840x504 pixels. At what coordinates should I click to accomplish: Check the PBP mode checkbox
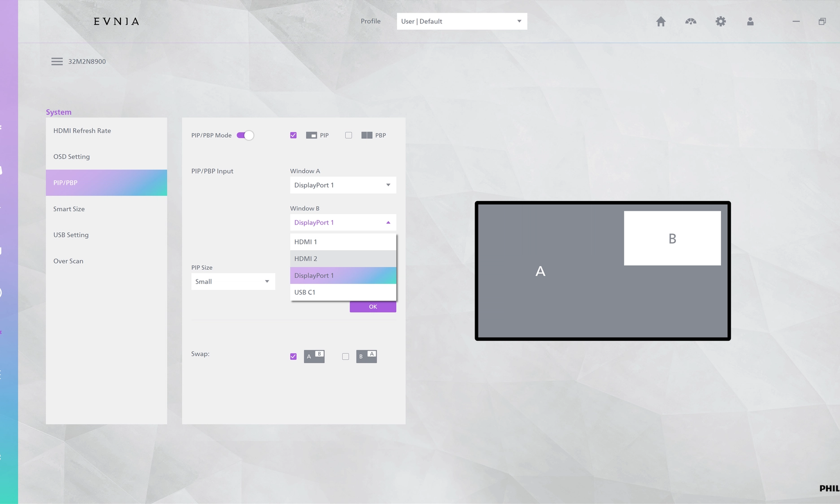coord(349,135)
